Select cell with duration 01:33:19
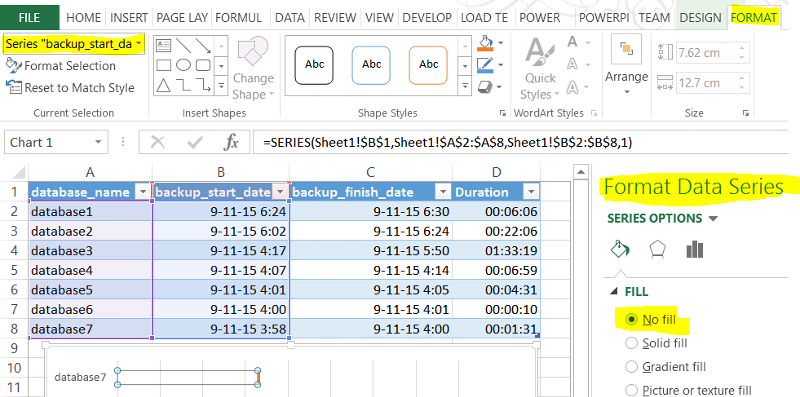Screen dimensions: 800x397 (x=496, y=251)
